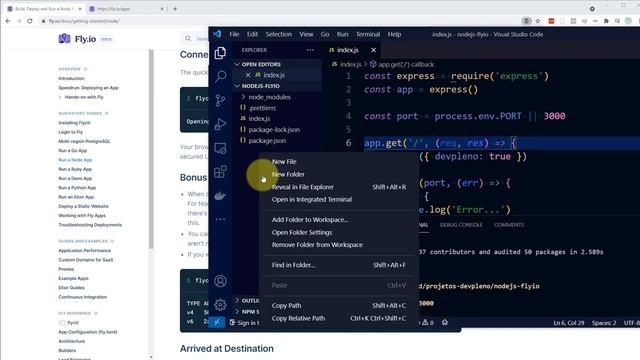The image size is (640, 360).
Task: Open the Manage gear icon in VS Code
Action: (220, 304)
